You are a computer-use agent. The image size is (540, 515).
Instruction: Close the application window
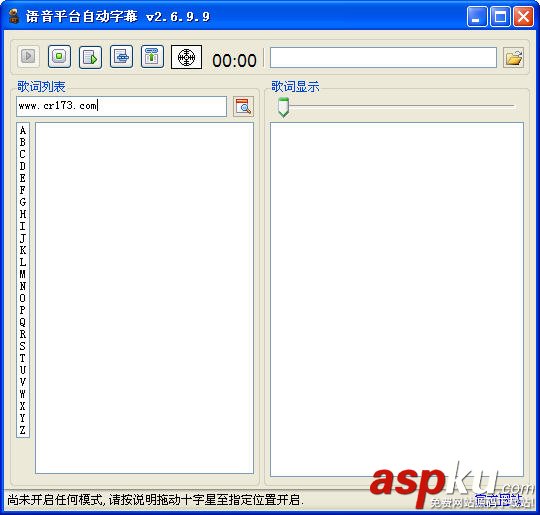[523, 16]
